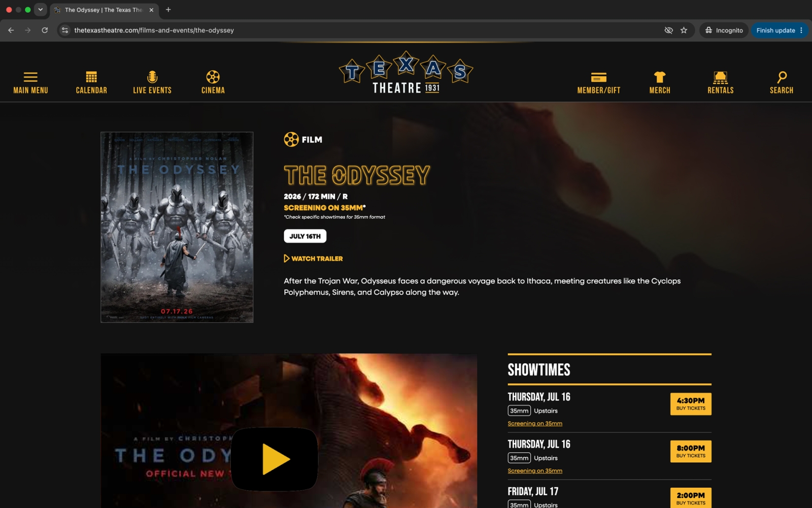Go to Live Events microphone icon
The height and width of the screenshot is (508, 812).
[152, 77]
